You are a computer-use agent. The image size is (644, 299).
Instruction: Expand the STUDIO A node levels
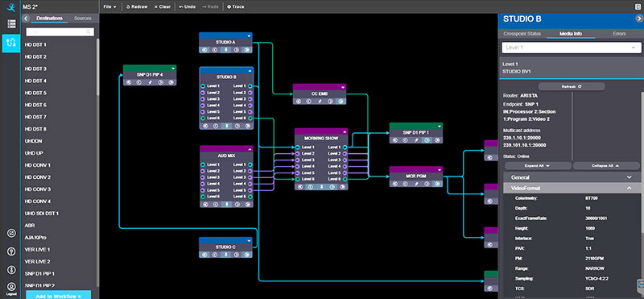[x=249, y=35]
